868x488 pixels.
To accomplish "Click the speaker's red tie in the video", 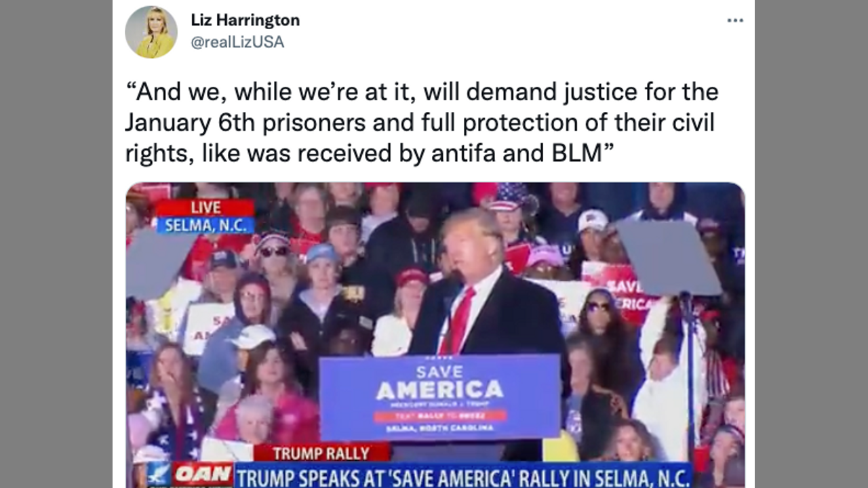I will pos(458,320).
